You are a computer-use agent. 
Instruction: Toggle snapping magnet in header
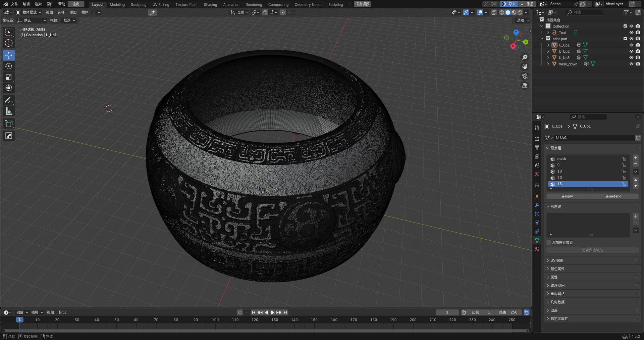click(x=265, y=12)
